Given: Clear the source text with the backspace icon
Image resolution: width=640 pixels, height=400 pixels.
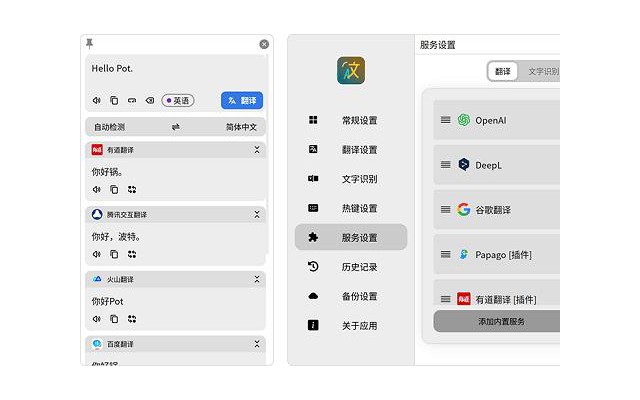Looking at the screenshot, I should (x=150, y=100).
